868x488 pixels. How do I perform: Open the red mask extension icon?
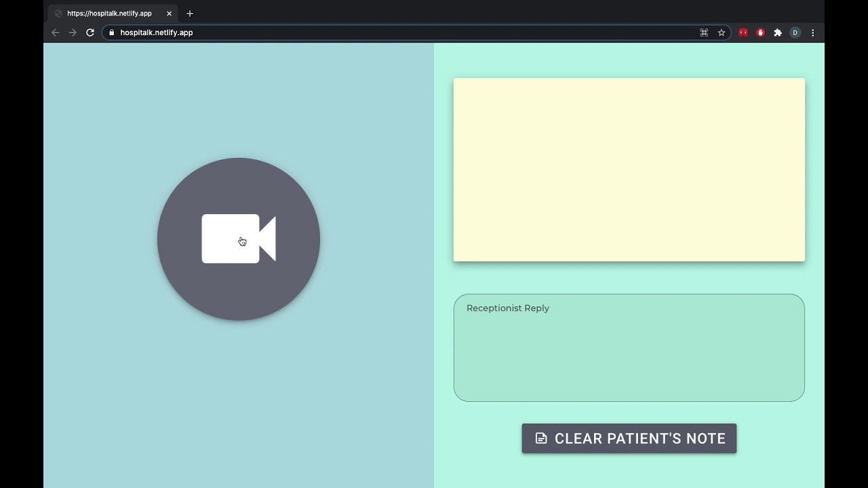pos(743,33)
